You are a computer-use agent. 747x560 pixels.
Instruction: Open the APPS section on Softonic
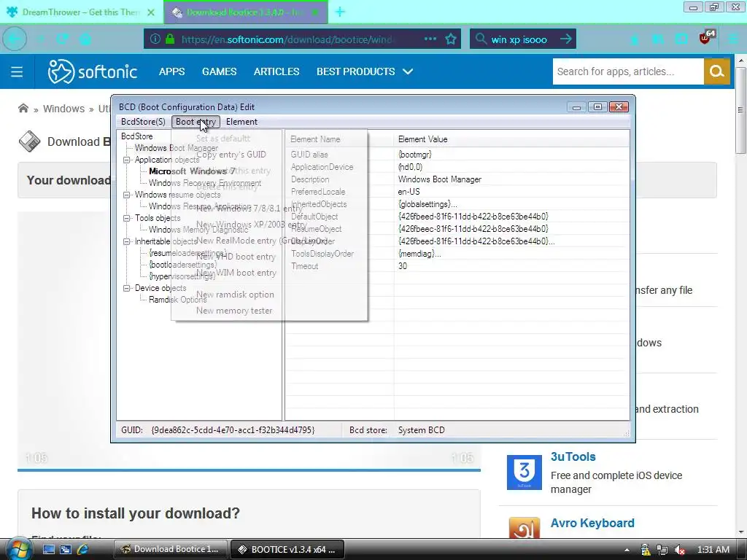[x=171, y=71]
